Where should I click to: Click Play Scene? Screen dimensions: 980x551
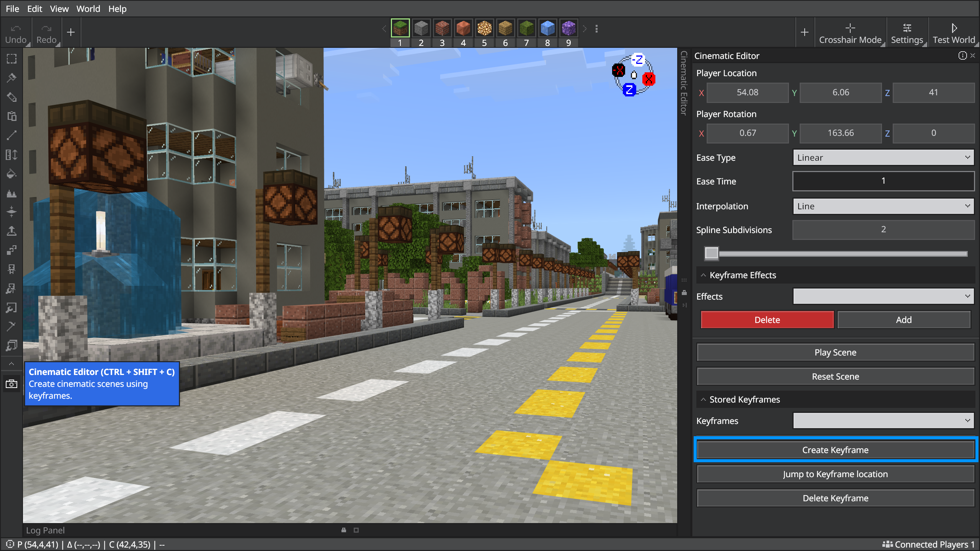pos(835,352)
